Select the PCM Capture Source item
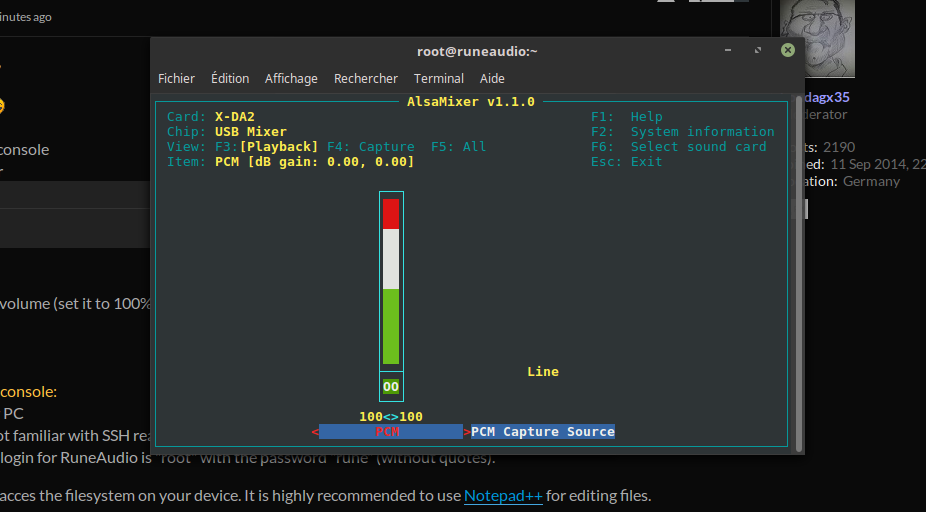The image size is (926, 512). pos(543,432)
